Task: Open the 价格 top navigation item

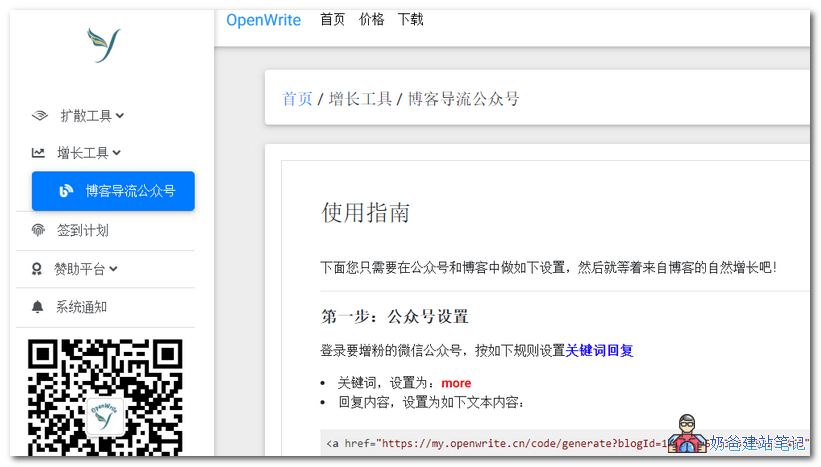Action: pos(371,20)
